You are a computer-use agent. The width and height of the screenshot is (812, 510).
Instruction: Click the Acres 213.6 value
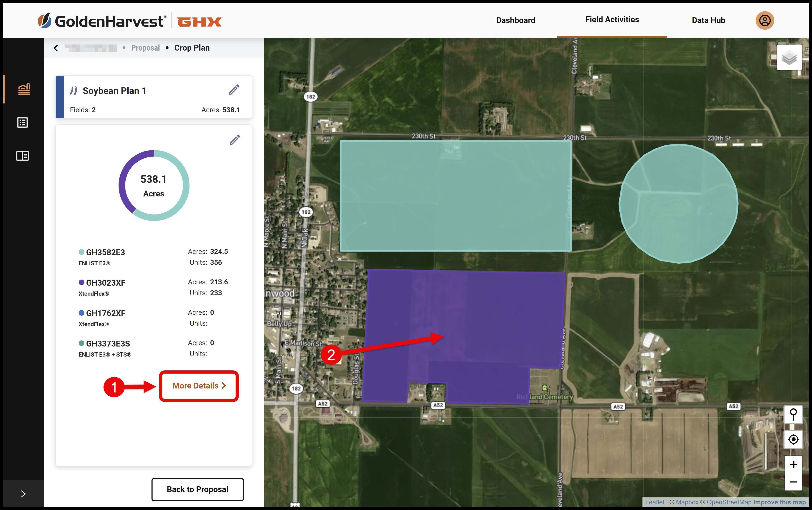[219, 282]
